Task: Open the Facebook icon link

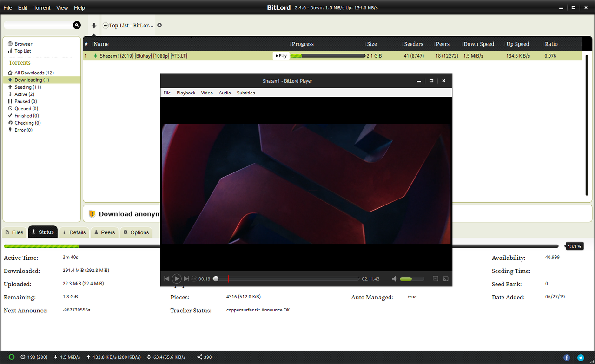Action: 567,357
